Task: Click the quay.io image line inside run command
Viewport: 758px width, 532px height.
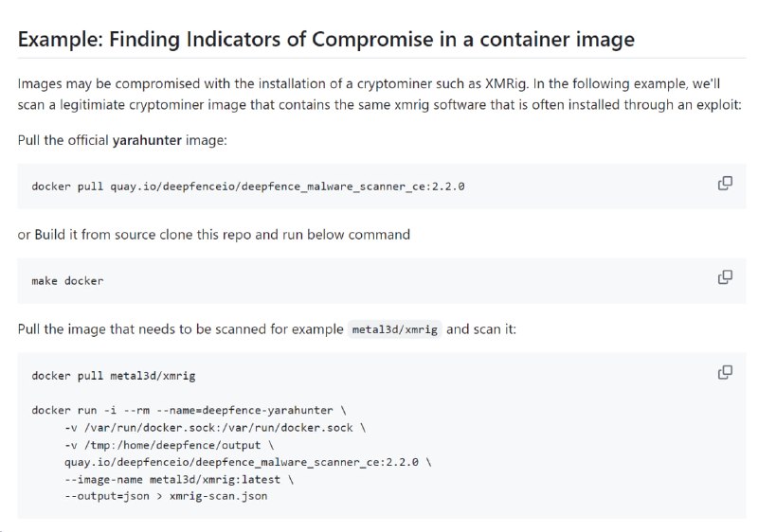Action: (x=248, y=462)
